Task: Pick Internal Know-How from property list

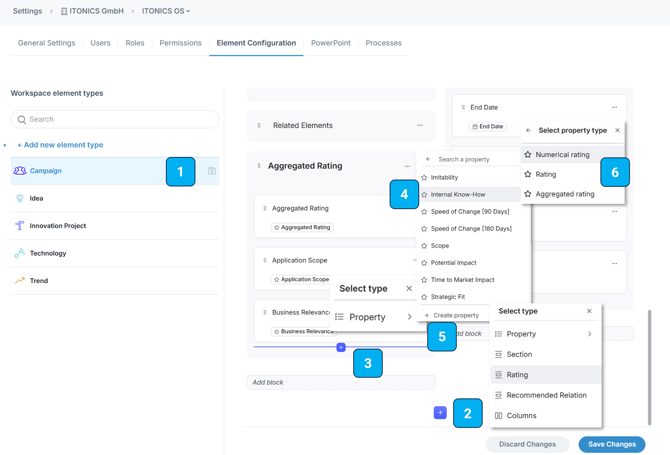Action: click(x=458, y=195)
